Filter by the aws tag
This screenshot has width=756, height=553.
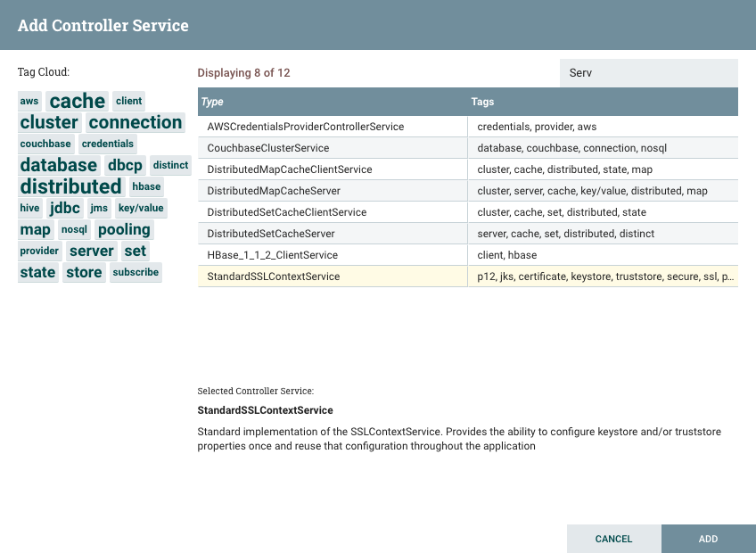(29, 101)
